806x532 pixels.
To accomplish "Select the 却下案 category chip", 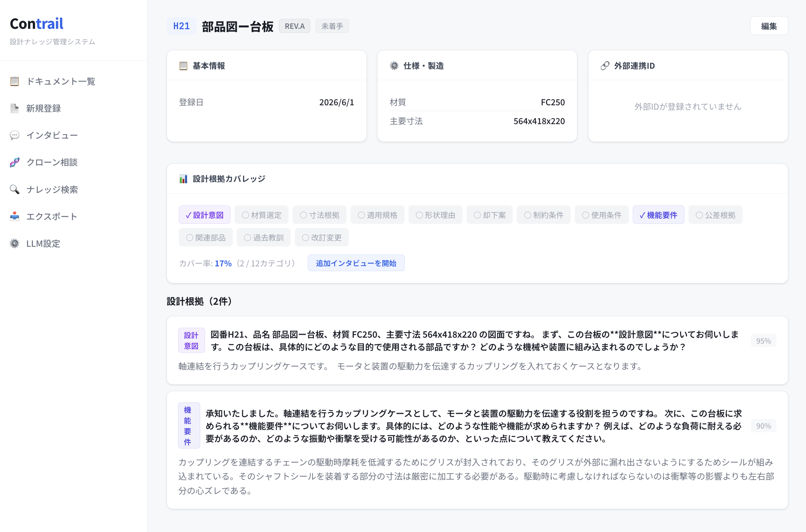I will coord(490,215).
